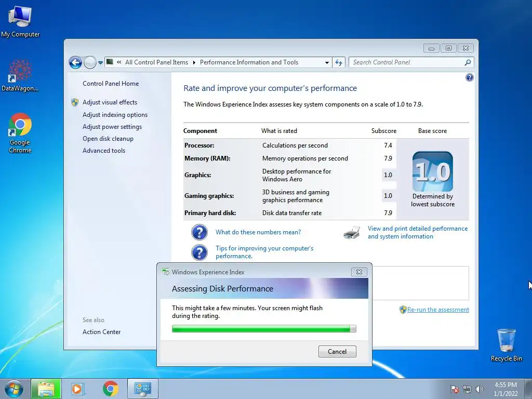The width and height of the screenshot is (532, 399).
Task: Click the search magnifier icon
Action: [468, 62]
